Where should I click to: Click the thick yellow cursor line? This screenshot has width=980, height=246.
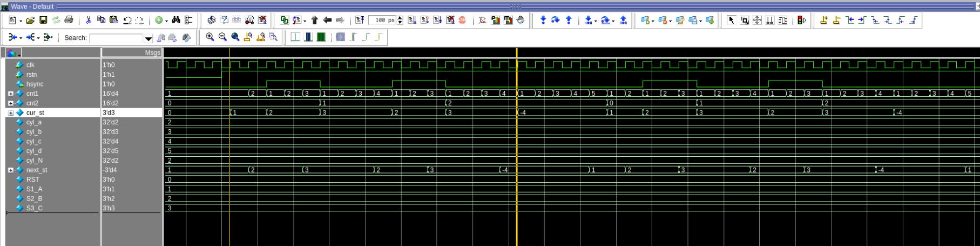[x=517, y=146]
